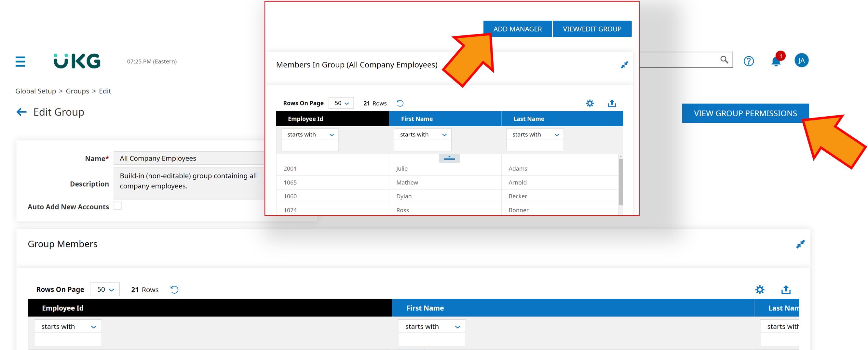This screenshot has width=868, height=350.
Task: Click Last Name filter input in popup
Action: click(x=535, y=146)
